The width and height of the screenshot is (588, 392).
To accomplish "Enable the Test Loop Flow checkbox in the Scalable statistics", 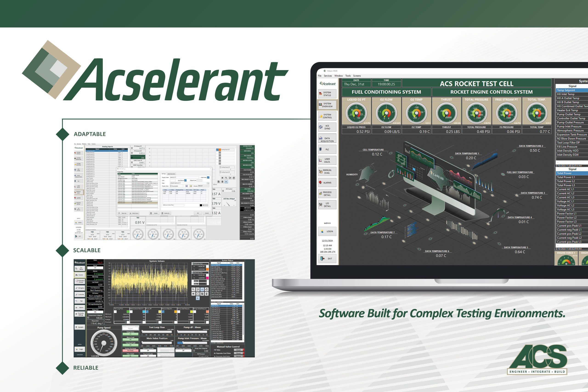I will tap(116, 312).
